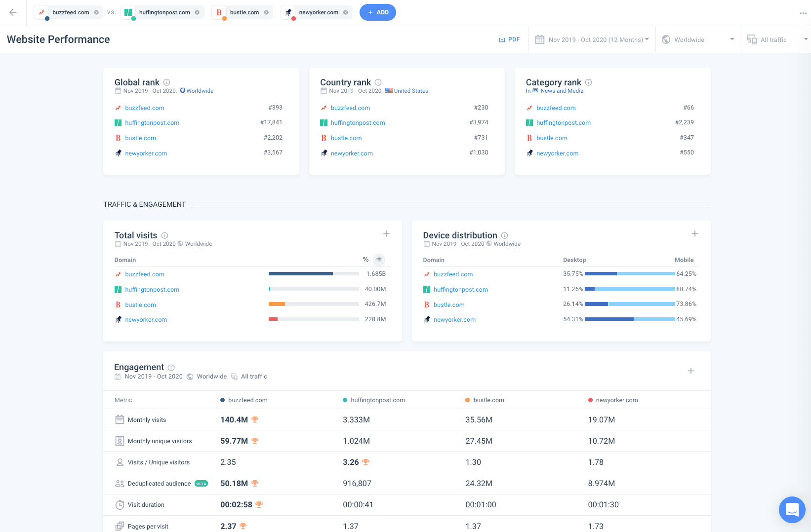811x532 pixels.
Task: Open the three-dot overflow menu
Action: pyautogui.click(x=802, y=13)
